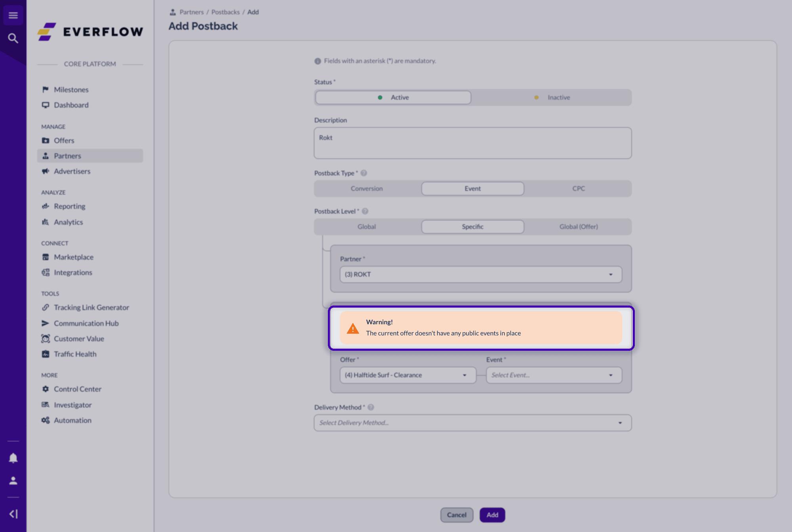
Task: Open the user profile icon
Action: coord(13,481)
